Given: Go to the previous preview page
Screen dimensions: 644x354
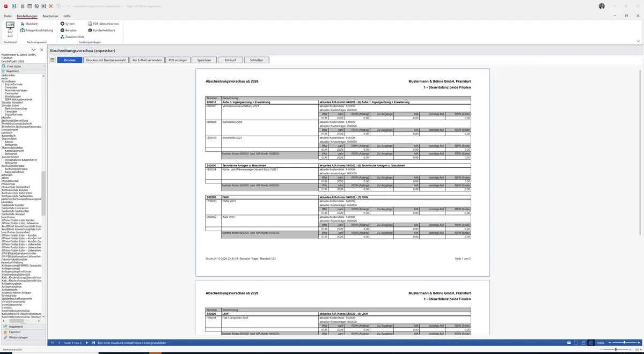Looking at the screenshot, I should (59, 343).
